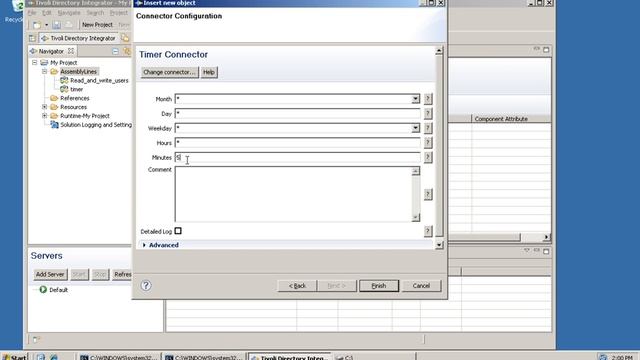Open the Search menu
The height and width of the screenshot is (360, 640).
pyautogui.click(x=95, y=13)
